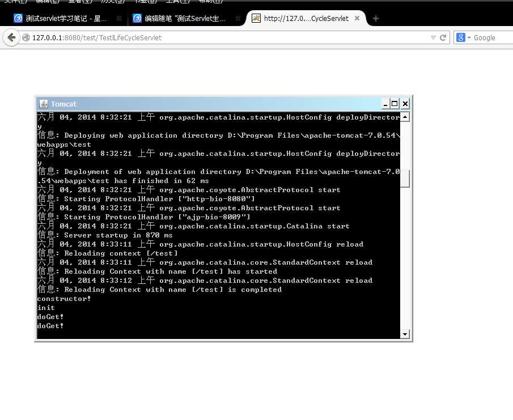Click the 'constructor!' console line
This screenshot has width=513, height=420.
pos(64,299)
